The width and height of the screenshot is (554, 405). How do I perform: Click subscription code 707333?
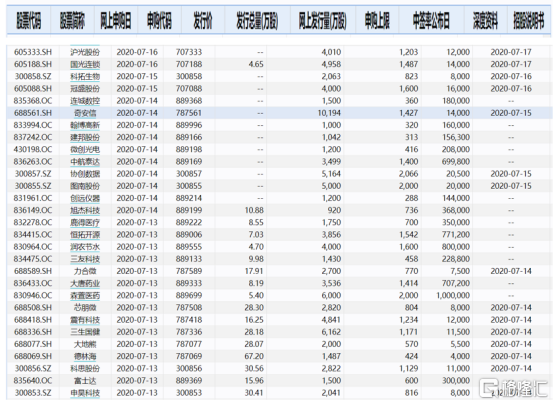tap(189, 52)
